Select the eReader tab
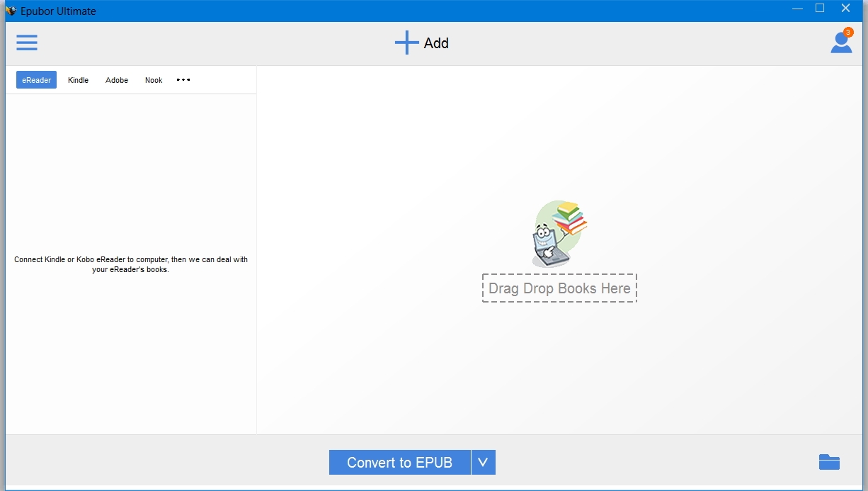The height and width of the screenshot is (491, 868). pyautogui.click(x=36, y=80)
